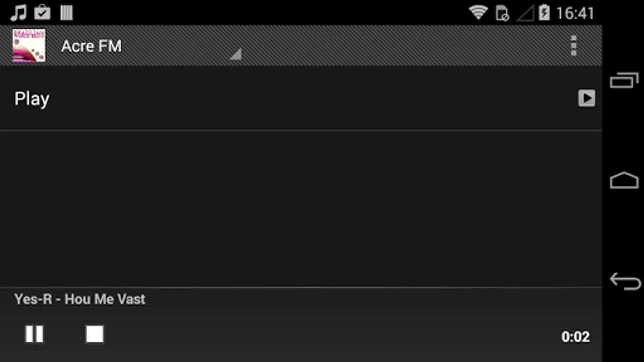Tap the shopping bag notification icon
This screenshot has height=362, width=644.
pos(42,12)
